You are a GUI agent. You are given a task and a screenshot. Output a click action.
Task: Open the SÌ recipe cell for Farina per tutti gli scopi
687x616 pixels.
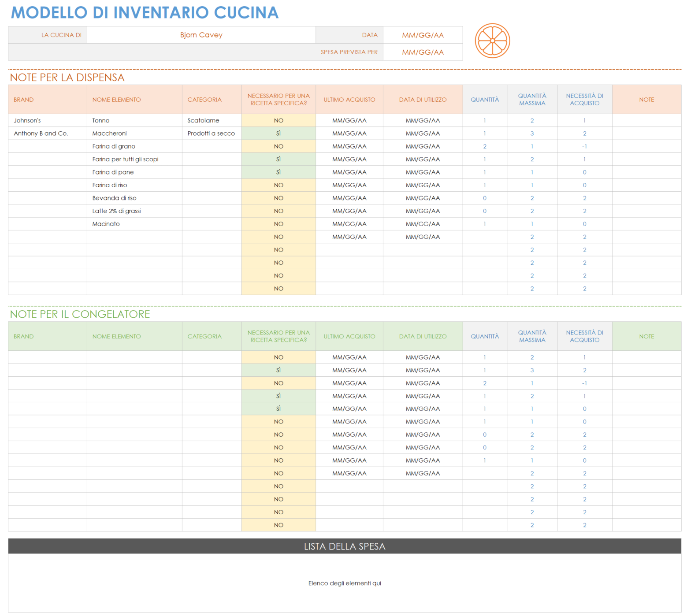pyautogui.click(x=279, y=159)
